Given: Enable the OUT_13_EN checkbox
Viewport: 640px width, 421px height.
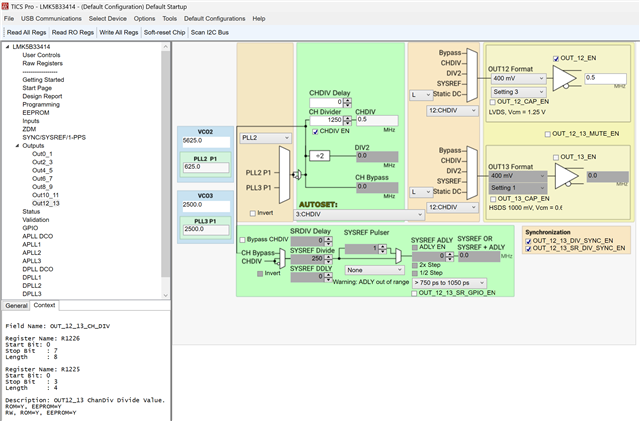Looking at the screenshot, I should pyautogui.click(x=556, y=157).
